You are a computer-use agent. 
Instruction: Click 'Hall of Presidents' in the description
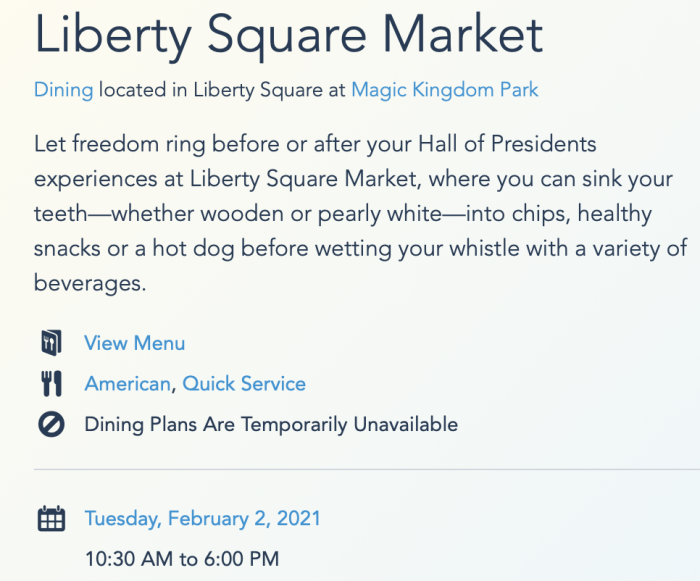507,144
